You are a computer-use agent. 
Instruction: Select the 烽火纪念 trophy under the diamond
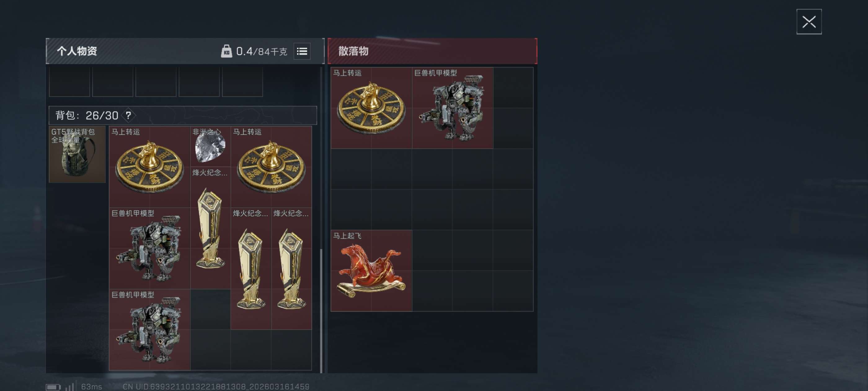(x=210, y=228)
